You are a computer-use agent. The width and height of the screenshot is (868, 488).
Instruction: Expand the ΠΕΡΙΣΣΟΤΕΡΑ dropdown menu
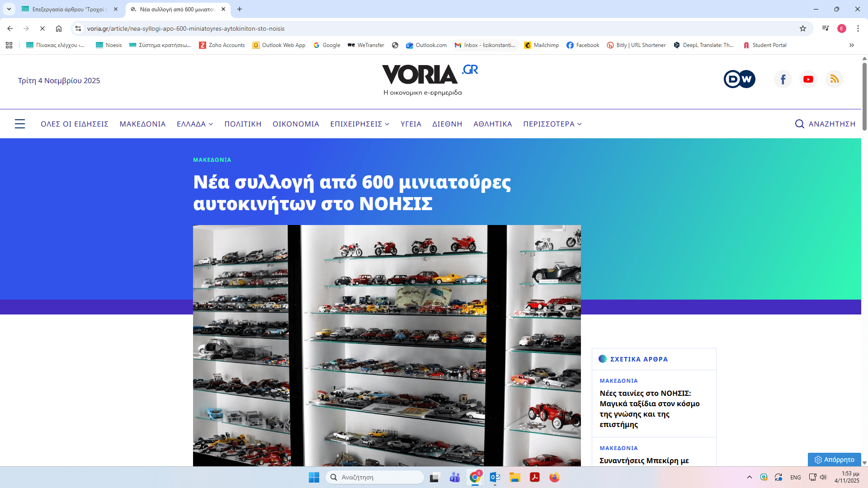[552, 124]
